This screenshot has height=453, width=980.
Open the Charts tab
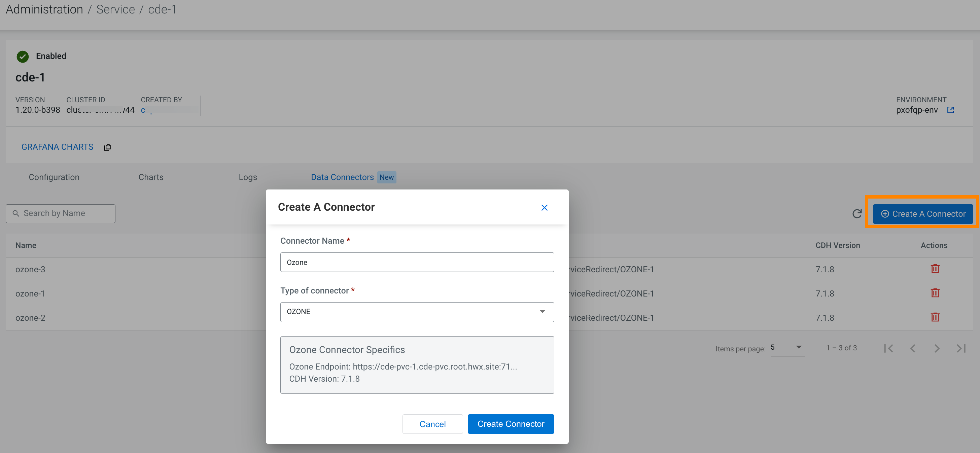pos(151,177)
